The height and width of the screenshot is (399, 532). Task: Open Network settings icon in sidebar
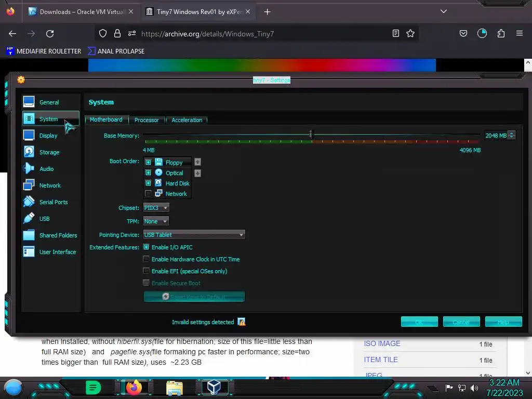tap(29, 185)
